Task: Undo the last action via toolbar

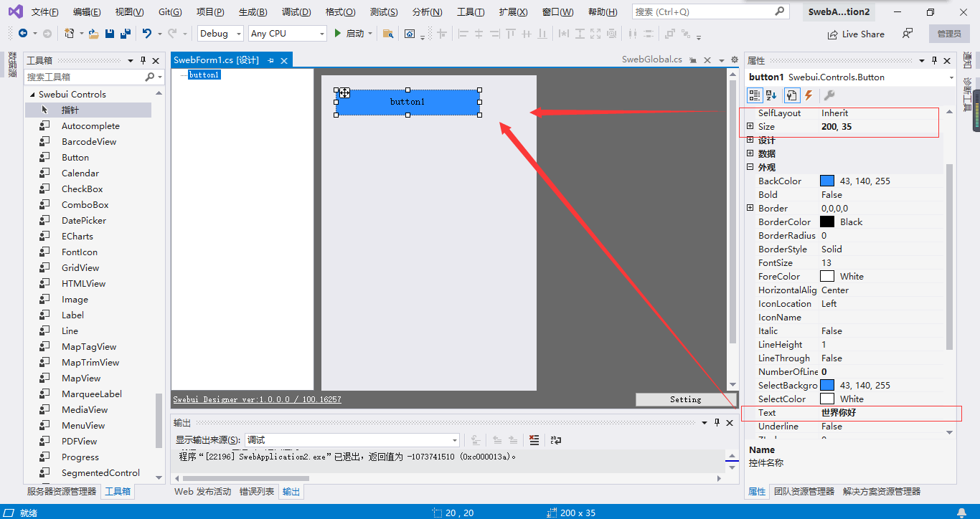Action: (x=146, y=34)
